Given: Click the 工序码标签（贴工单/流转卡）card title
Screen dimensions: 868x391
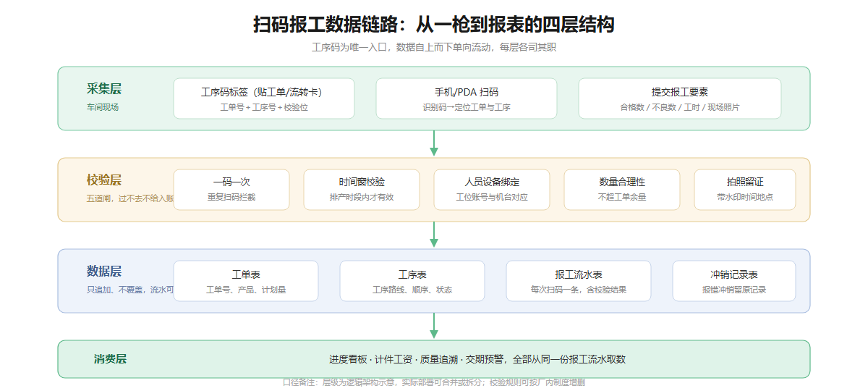Looking at the screenshot, I should pos(264,92).
